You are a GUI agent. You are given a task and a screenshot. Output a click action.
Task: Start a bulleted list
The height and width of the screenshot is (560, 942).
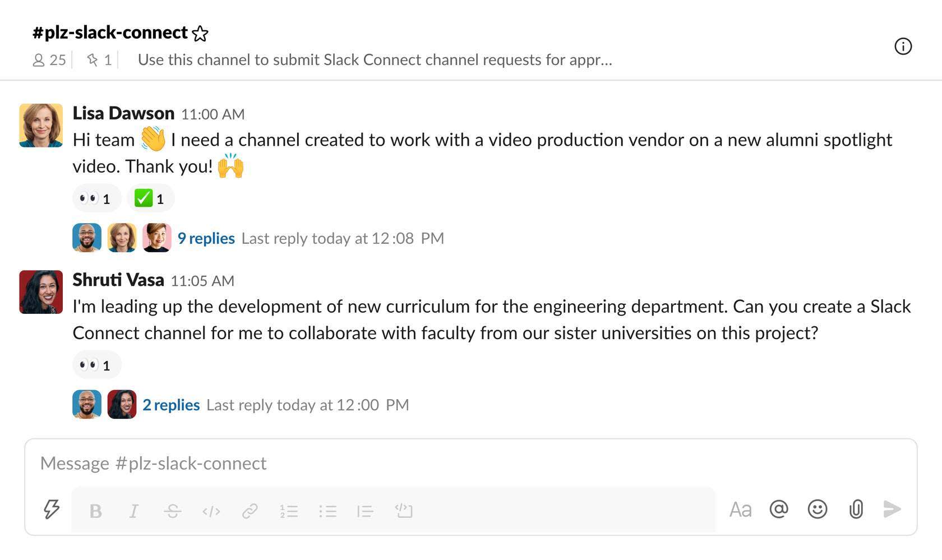pos(327,511)
